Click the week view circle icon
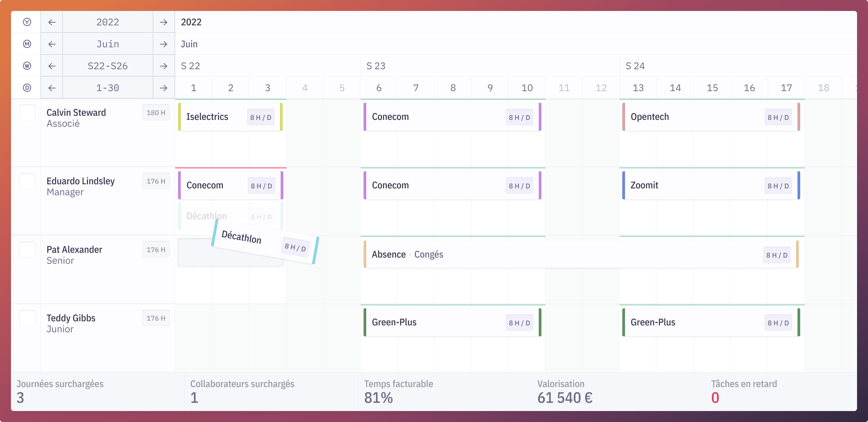This screenshot has width=868, height=422. [x=27, y=66]
